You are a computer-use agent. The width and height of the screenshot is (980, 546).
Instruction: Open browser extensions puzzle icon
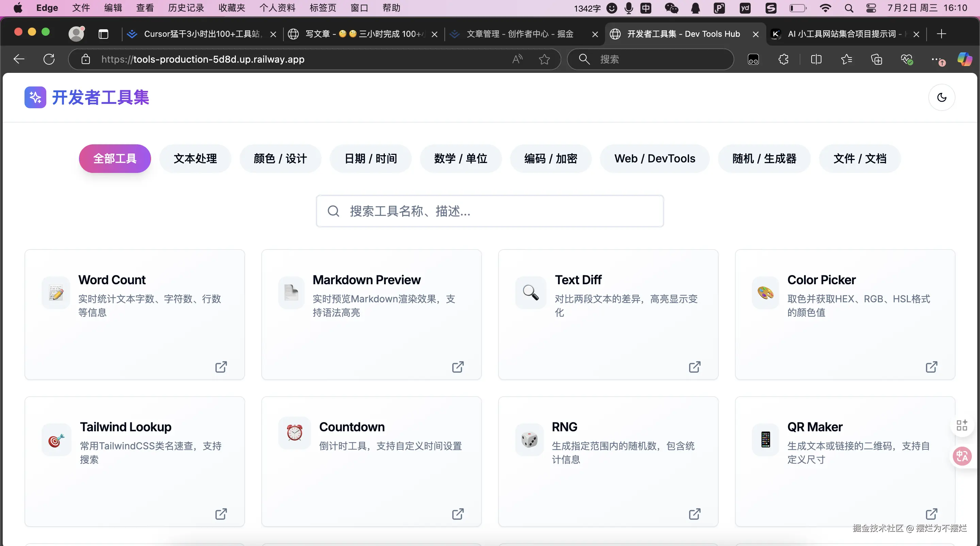784,59
